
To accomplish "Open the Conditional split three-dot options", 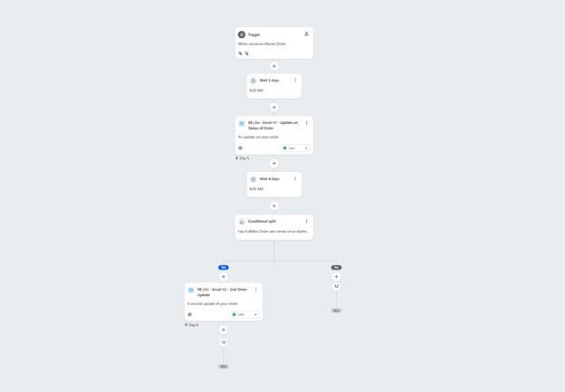I will [x=307, y=221].
